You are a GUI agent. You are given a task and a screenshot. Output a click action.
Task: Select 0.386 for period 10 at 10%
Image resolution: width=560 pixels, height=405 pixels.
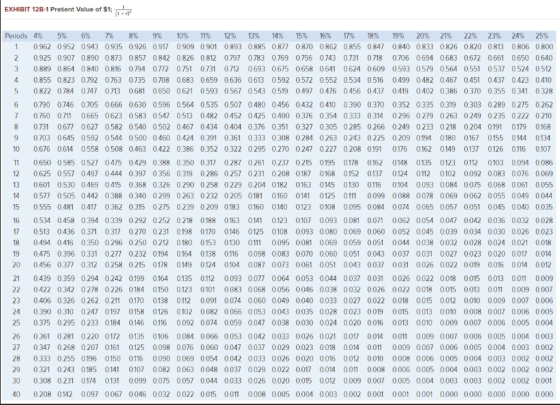click(x=185, y=149)
